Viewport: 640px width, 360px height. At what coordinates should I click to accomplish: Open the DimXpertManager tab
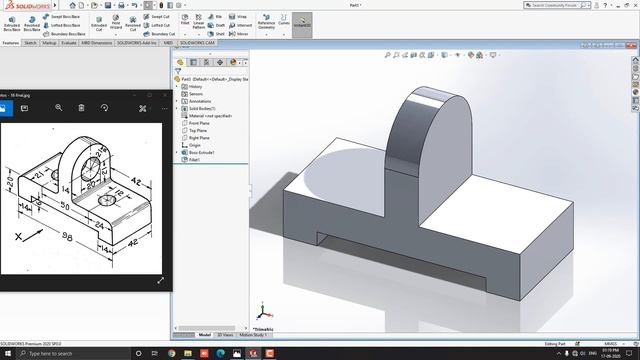click(220, 62)
